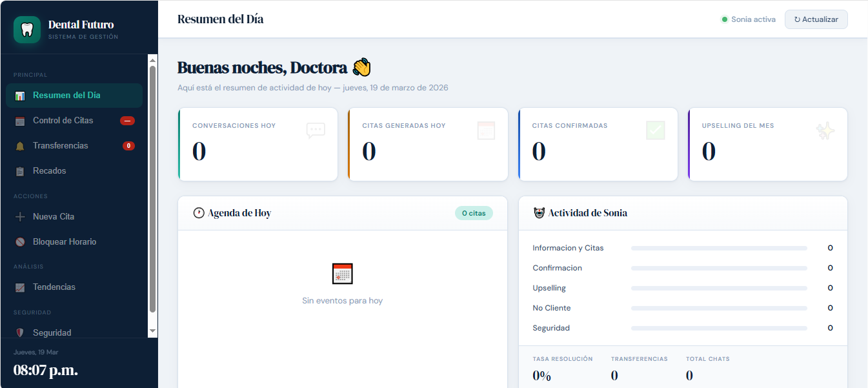Click the Transferencias bell icon

[x=20, y=146]
